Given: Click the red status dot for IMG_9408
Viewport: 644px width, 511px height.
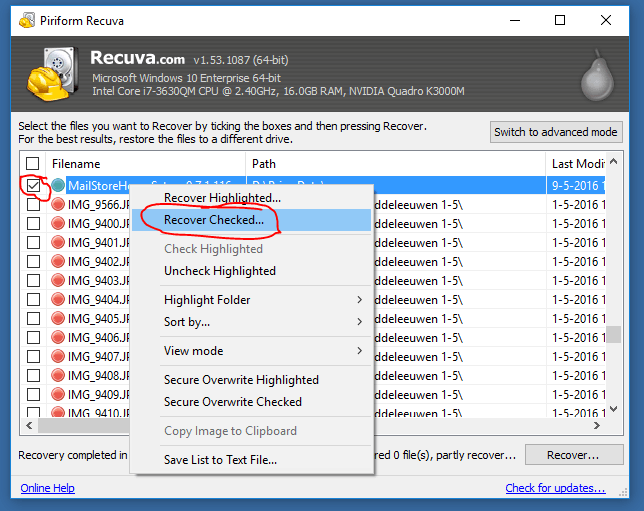Looking at the screenshot, I should pos(58,375).
